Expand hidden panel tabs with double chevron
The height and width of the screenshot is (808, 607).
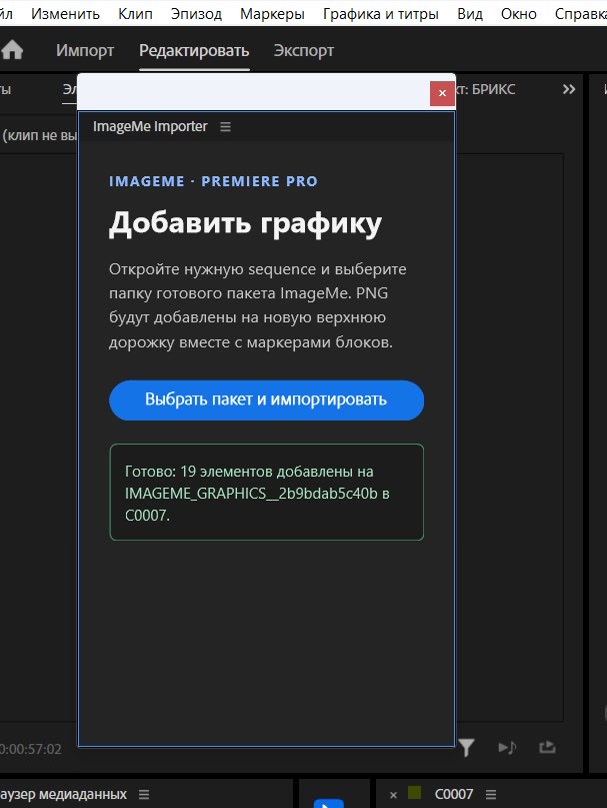(x=569, y=89)
